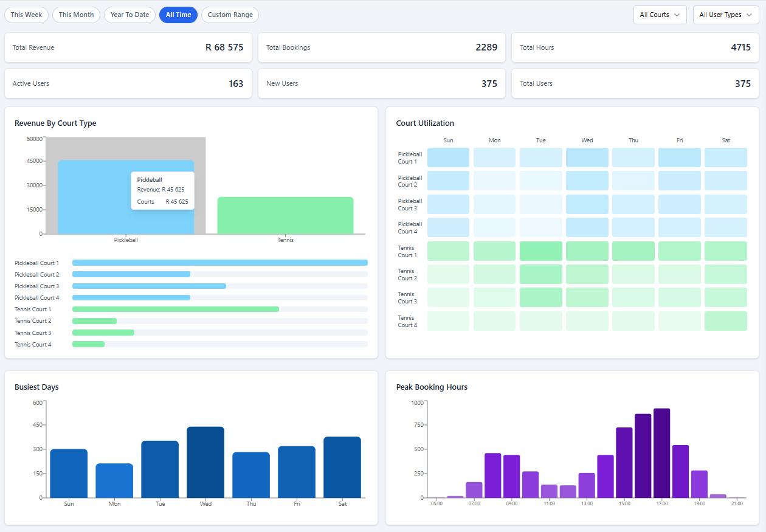Select the Total Bookings card
Screen dimensions: 766x532
click(x=381, y=47)
